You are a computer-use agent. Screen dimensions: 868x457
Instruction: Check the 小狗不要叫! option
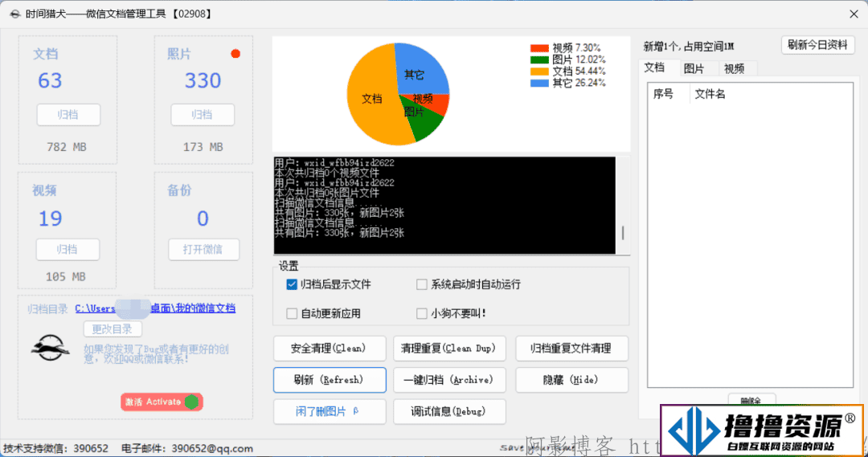coord(422,314)
